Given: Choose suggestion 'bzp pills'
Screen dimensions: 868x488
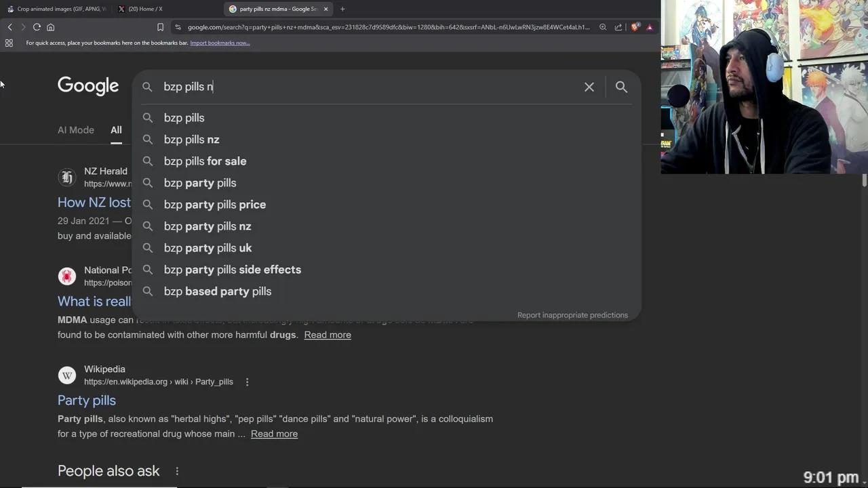Looking at the screenshot, I should 387,118.
